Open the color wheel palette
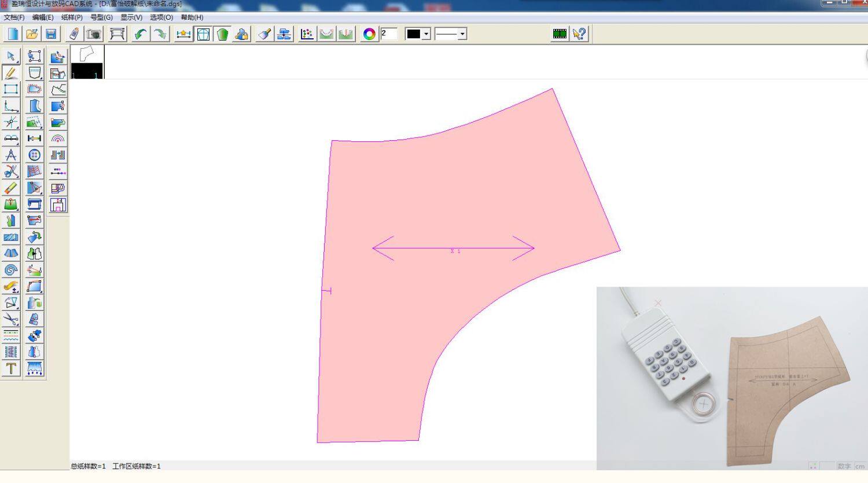This screenshot has width=868, height=483. point(369,34)
